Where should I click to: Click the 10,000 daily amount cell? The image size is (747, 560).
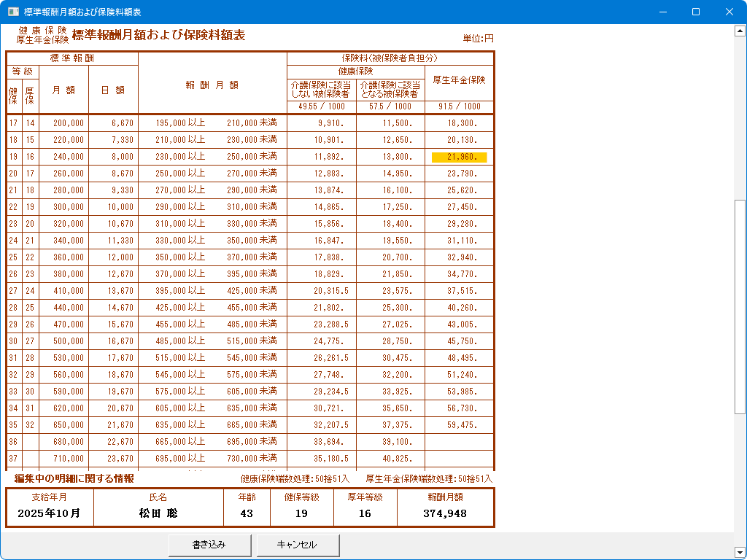[113, 207]
